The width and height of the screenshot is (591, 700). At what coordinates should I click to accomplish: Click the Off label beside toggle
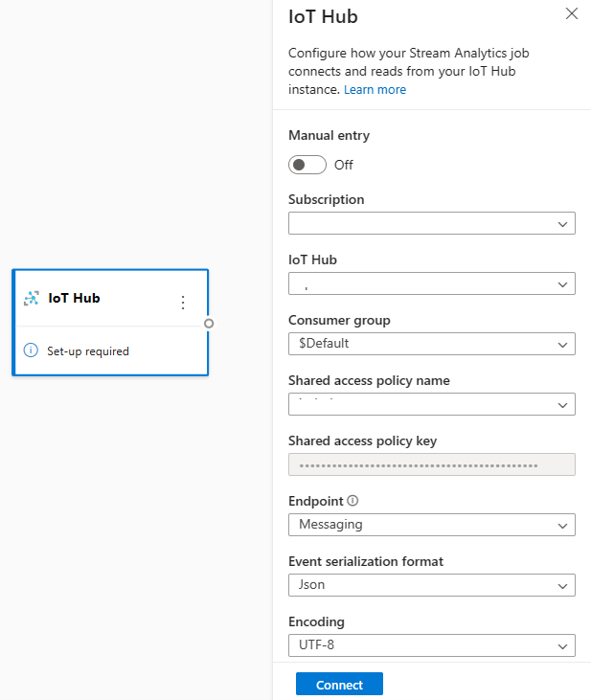click(344, 165)
